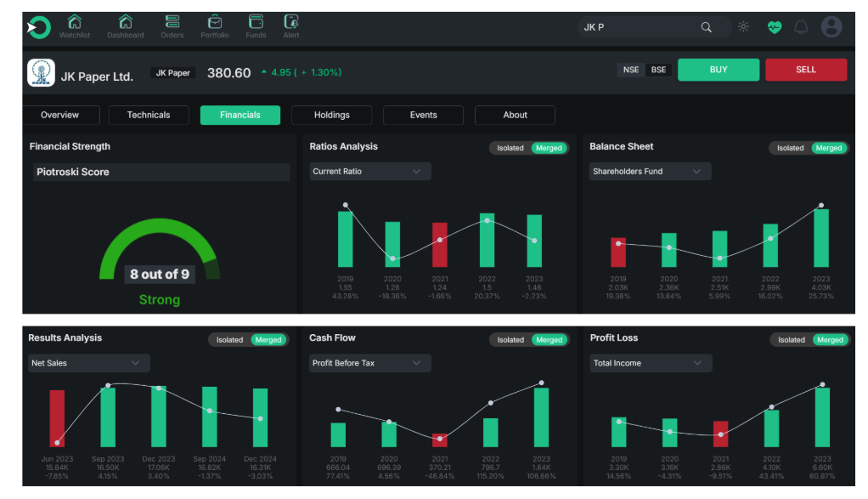Image resolution: width=868 pixels, height=499 pixels.
Task: Set Ratios Analysis to Merged
Action: 550,148
